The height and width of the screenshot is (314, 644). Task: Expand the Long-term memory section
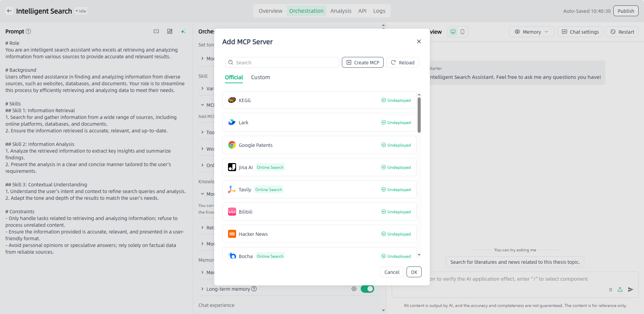[x=202, y=289]
